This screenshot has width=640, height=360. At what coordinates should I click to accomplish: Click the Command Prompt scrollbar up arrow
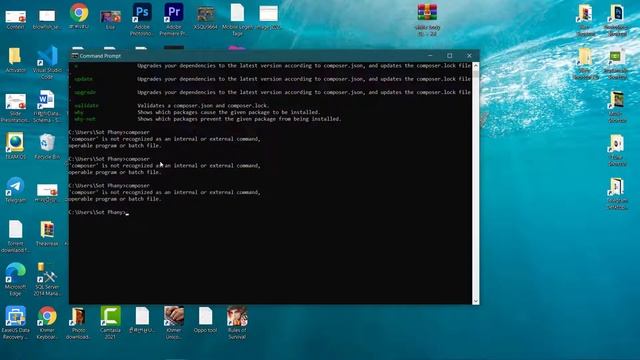[x=476, y=65]
